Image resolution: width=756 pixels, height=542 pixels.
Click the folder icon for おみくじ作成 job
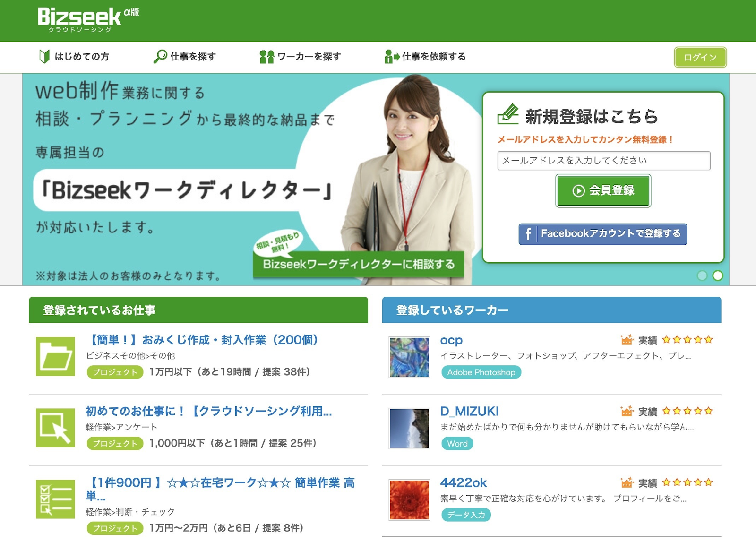pos(55,356)
